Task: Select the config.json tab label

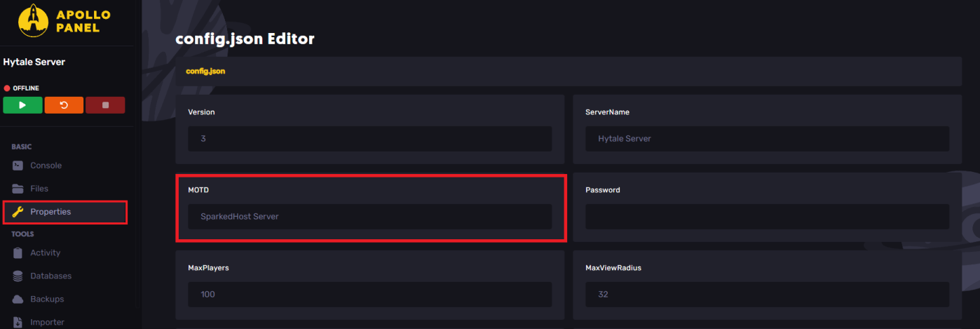Action: click(205, 72)
